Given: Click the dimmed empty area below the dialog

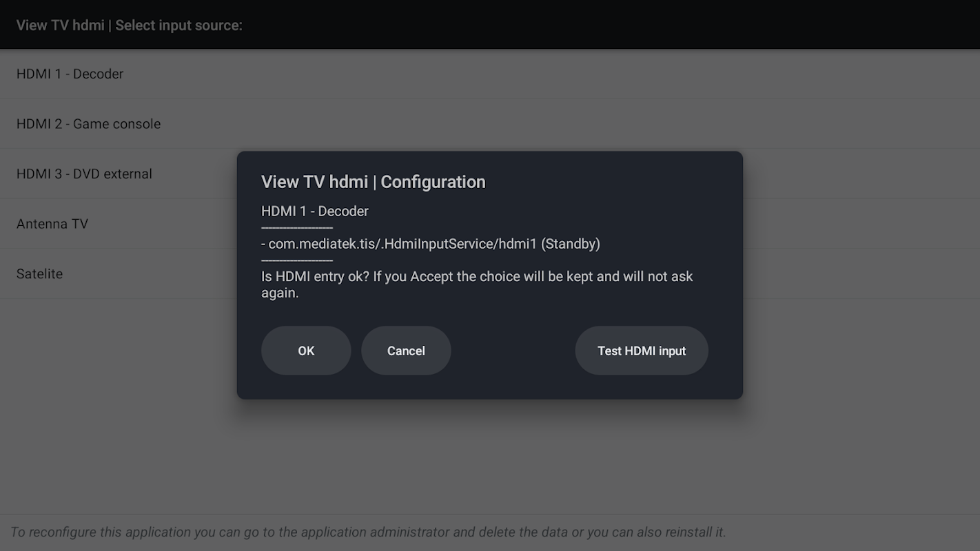Looking at the screenshot, I should coord(489,455).
